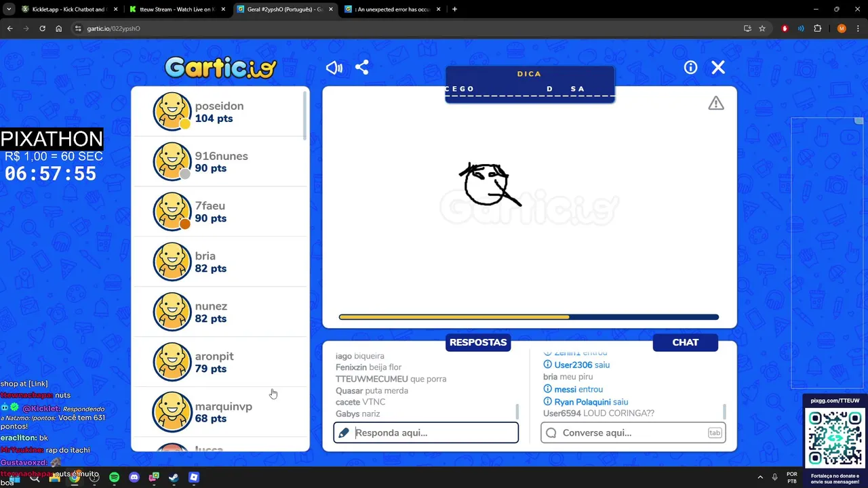
Task: Click 'User2306 saiu' chat message
Action: 582,365
